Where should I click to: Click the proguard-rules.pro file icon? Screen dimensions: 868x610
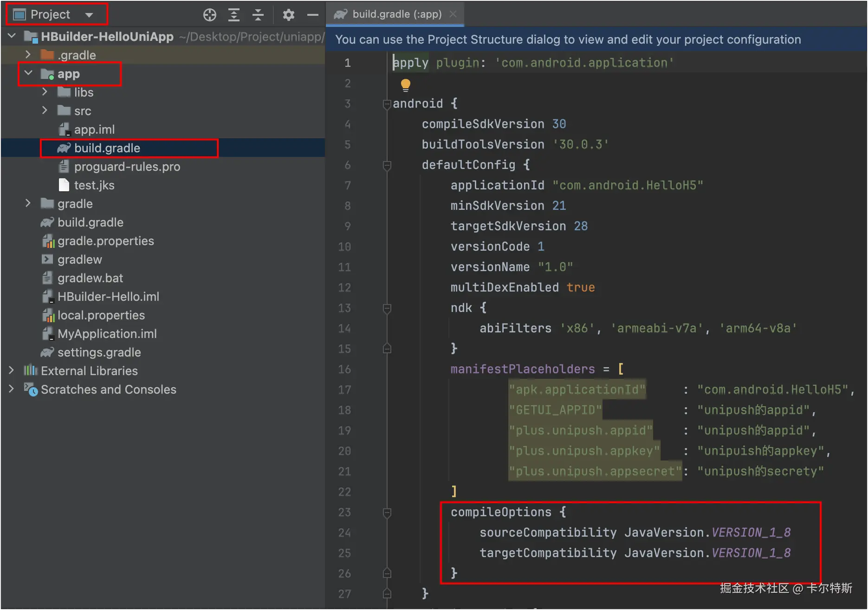[x=64, y=167]
